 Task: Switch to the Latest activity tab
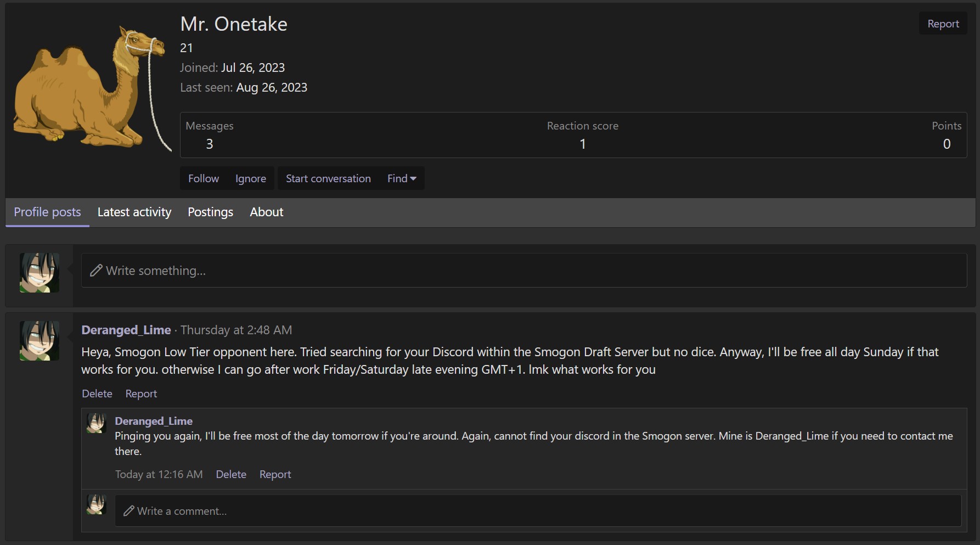(134, 212)
